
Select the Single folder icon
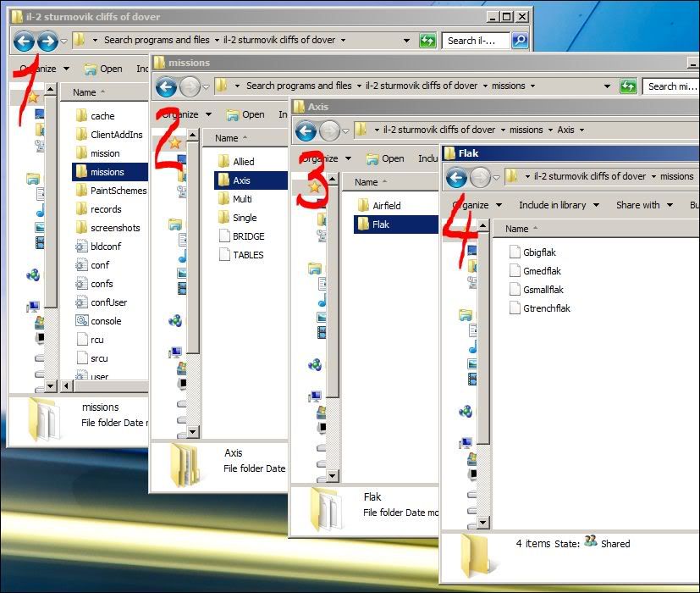coord(223,218)
